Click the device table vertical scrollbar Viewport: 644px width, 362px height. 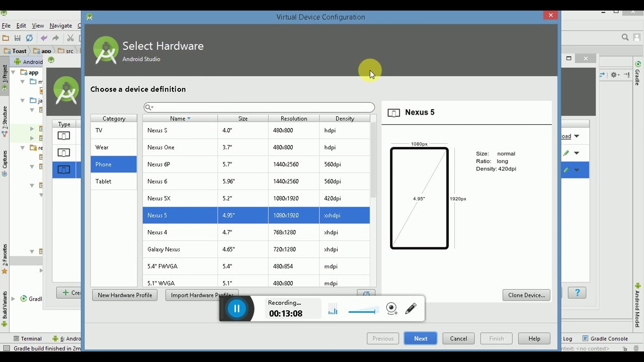373,160
